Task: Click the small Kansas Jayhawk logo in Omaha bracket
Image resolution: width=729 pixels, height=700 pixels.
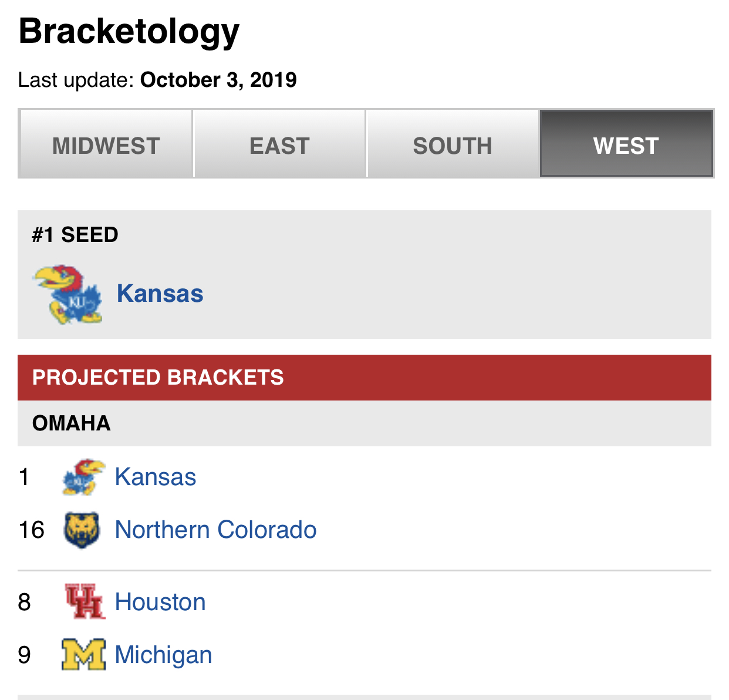Action: (83, 477)
